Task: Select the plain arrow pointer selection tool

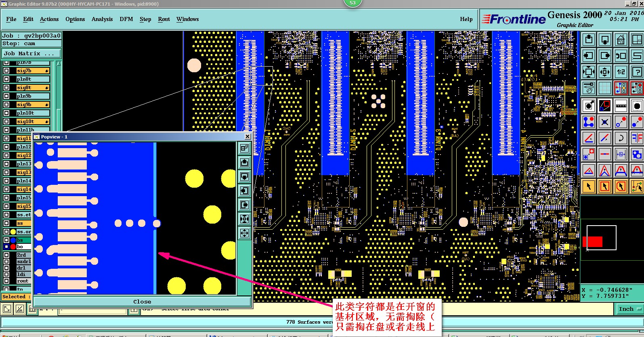Action: coord(589,186)
